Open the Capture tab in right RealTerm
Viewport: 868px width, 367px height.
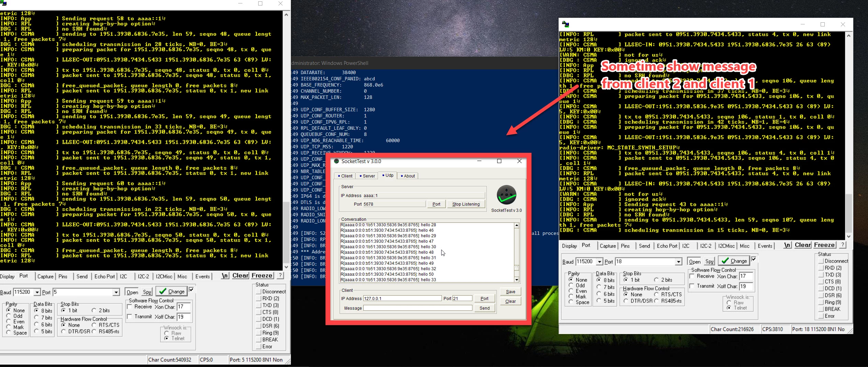click(x=607, y=246)
